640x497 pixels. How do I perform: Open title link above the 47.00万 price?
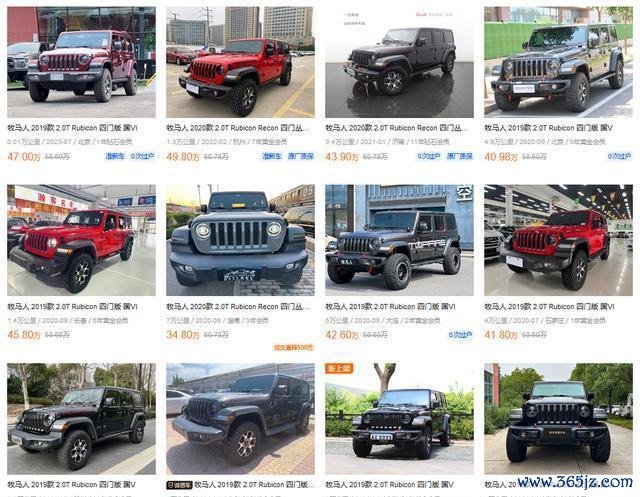[72, 128]
